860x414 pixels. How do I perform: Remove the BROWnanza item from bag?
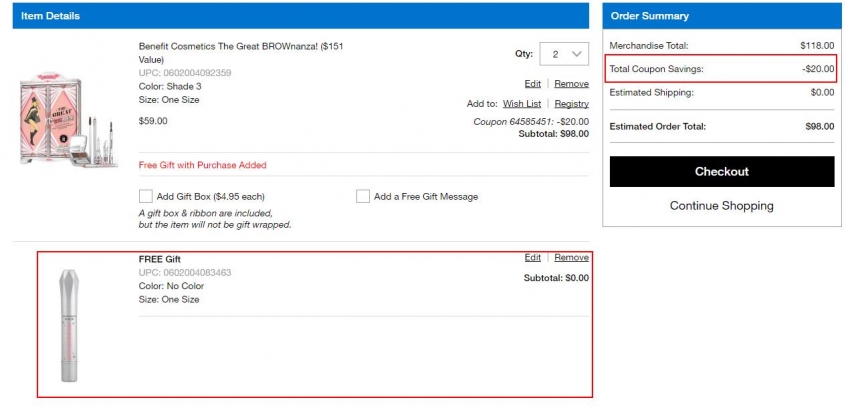[x=572, y=84]
